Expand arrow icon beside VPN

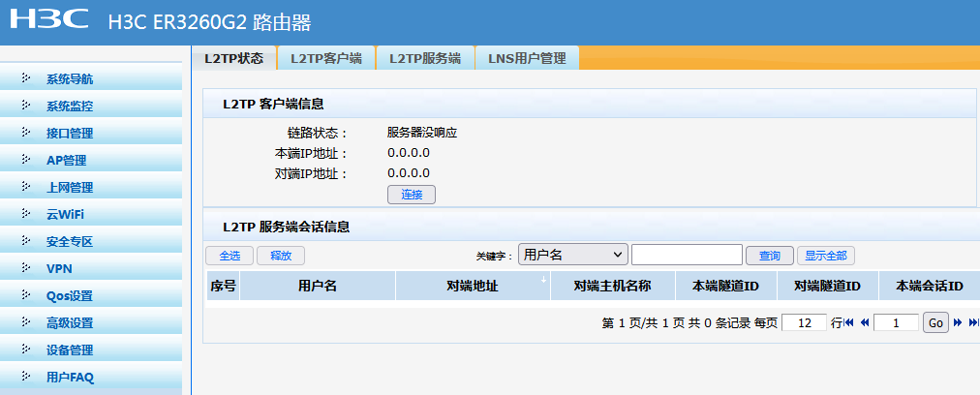pyautogui.click(x=25, y=267)
